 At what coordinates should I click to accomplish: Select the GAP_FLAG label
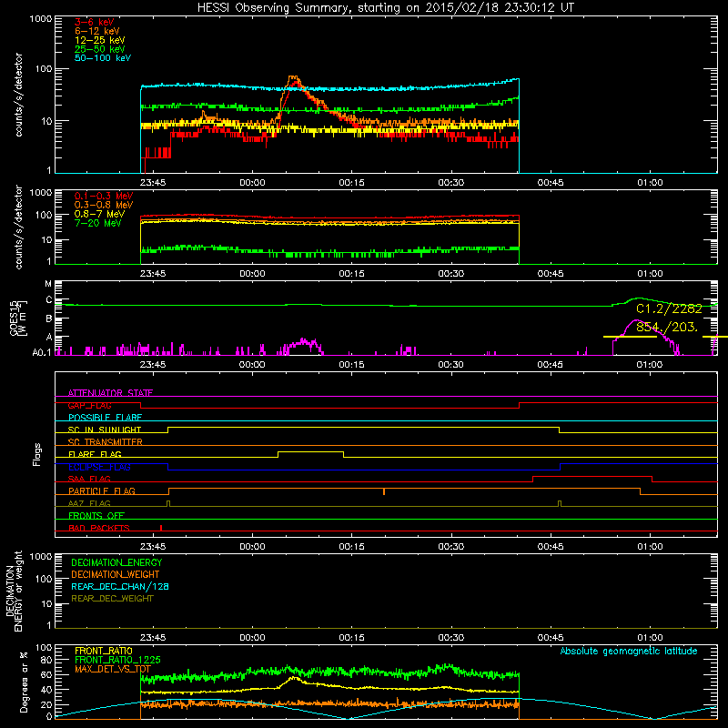tap(89, 405)
